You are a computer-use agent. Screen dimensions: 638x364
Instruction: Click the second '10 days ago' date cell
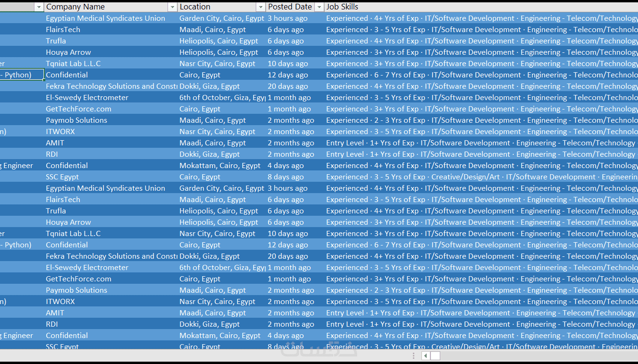click(295, 233)
